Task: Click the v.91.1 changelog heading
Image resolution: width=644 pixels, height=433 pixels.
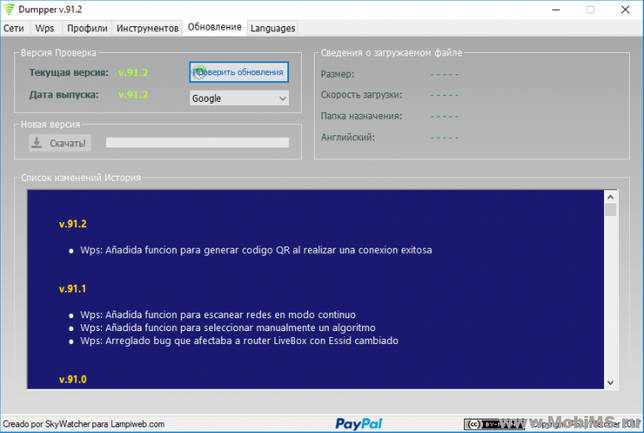Action: [x=73, y=289]
